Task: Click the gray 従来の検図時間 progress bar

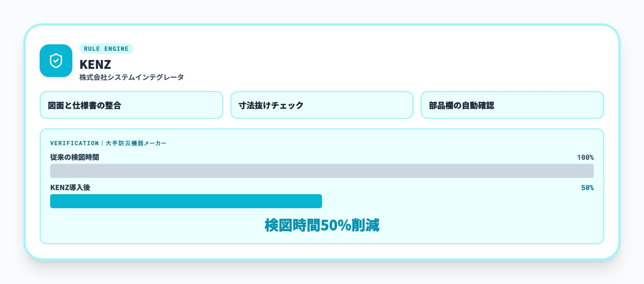Action: pos(322,171)
